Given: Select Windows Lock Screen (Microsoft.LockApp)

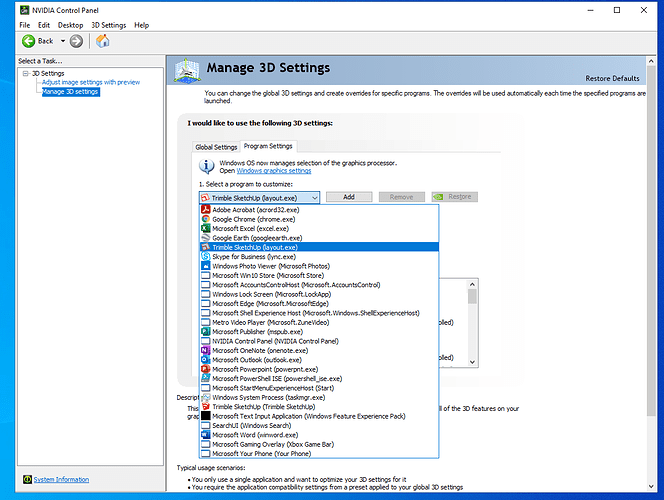Looking at the screenshot, I should coord(319,294).
